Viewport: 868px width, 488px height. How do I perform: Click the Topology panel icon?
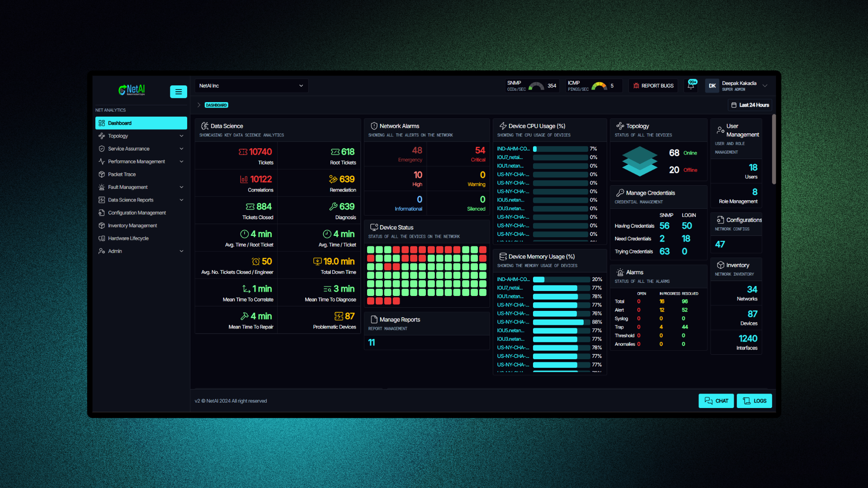(x=620, y=126)
